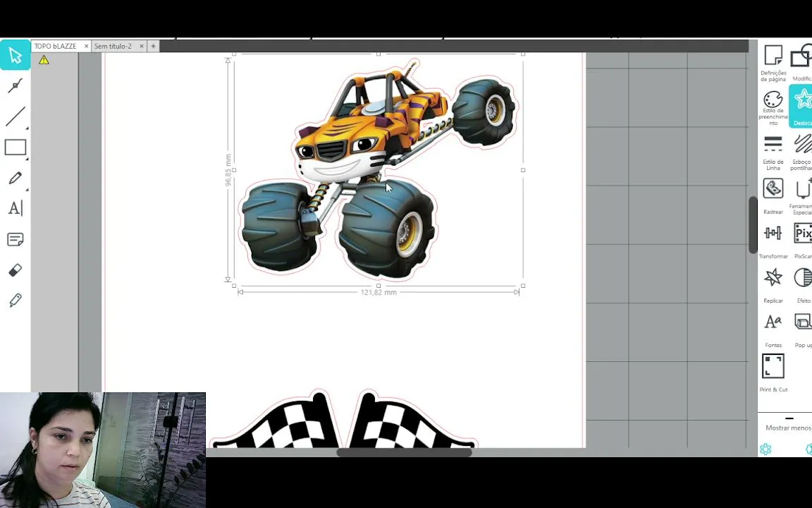Open the Transformar panel

tap(773, 241)
